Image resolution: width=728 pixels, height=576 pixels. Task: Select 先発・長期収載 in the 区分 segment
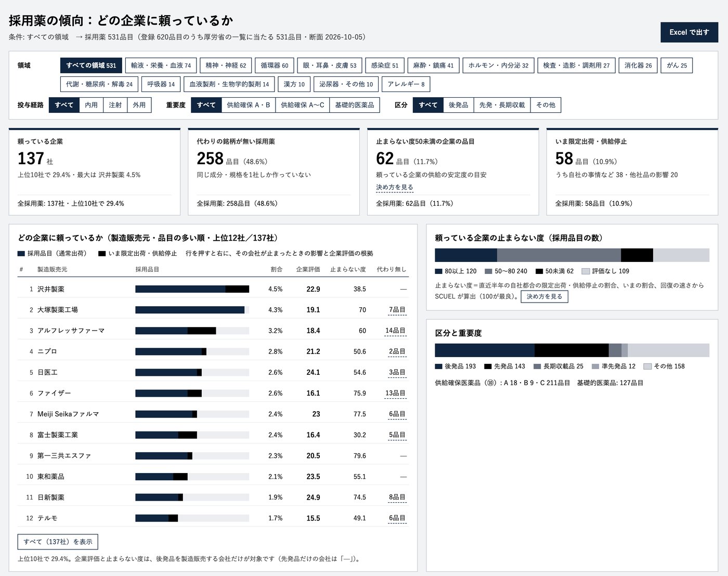click(x=502, y=105)
